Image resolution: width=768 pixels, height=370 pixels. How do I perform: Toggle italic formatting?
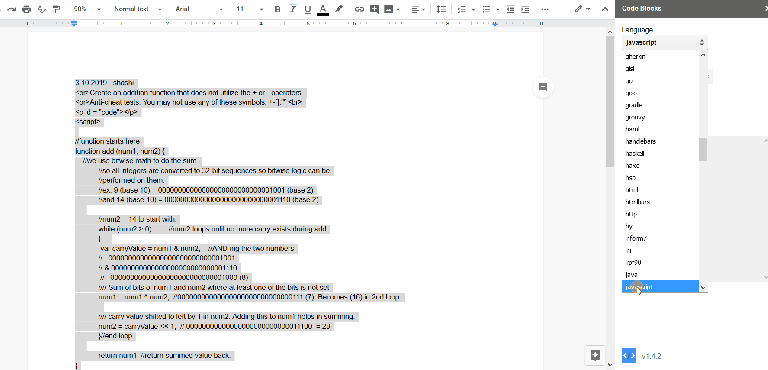(x=293, y=9)
